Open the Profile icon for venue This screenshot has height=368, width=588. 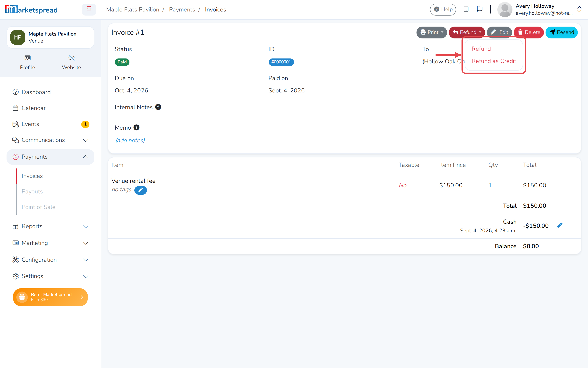tap(27, 62)
